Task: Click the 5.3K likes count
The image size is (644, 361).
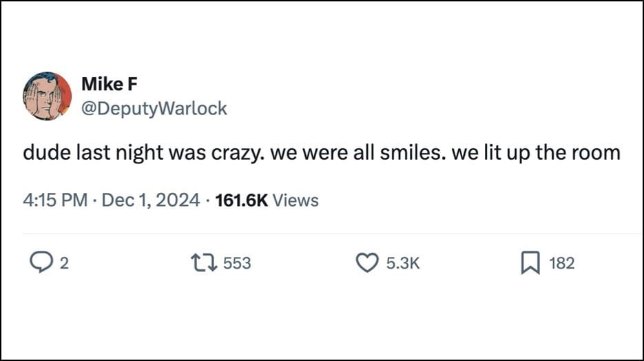Action: (x=403, y=263)
